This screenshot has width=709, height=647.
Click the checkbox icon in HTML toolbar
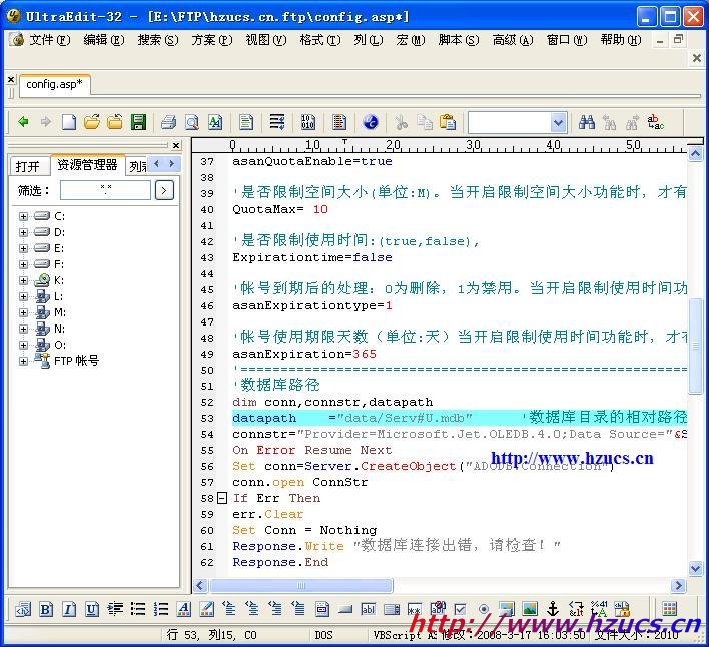(460, 609)
